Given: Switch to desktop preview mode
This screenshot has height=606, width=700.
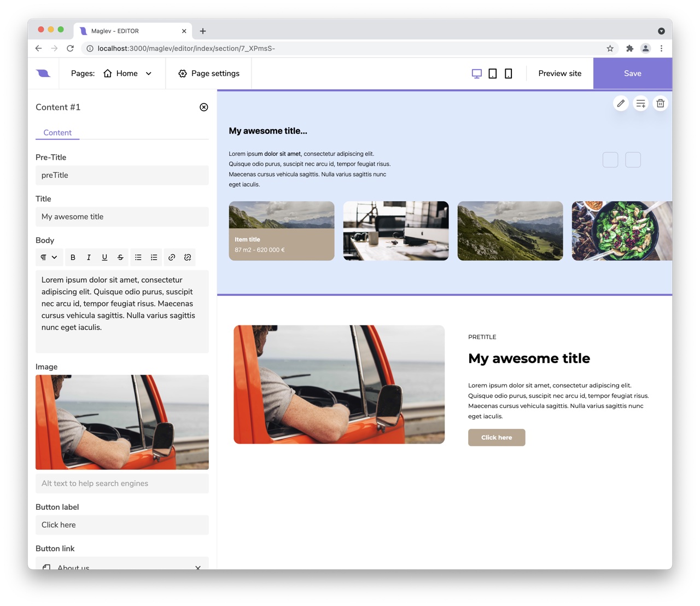Looking at the screenshot, I should [477, 73].
